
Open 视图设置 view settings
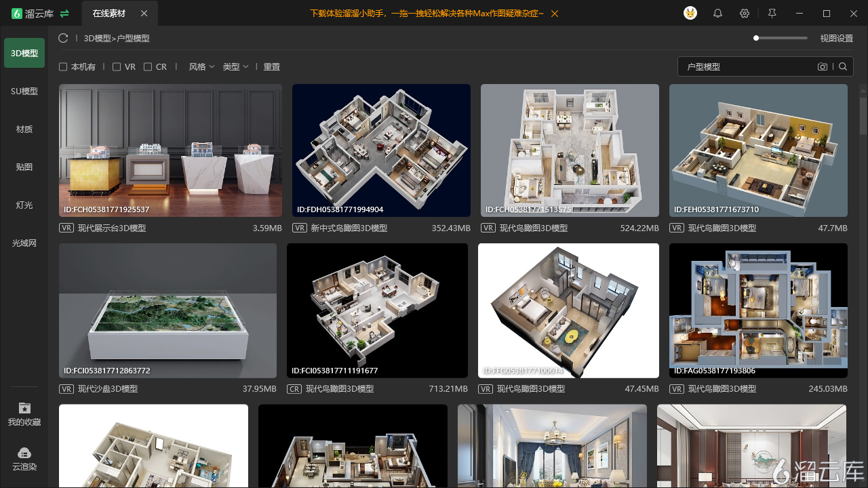837,39
